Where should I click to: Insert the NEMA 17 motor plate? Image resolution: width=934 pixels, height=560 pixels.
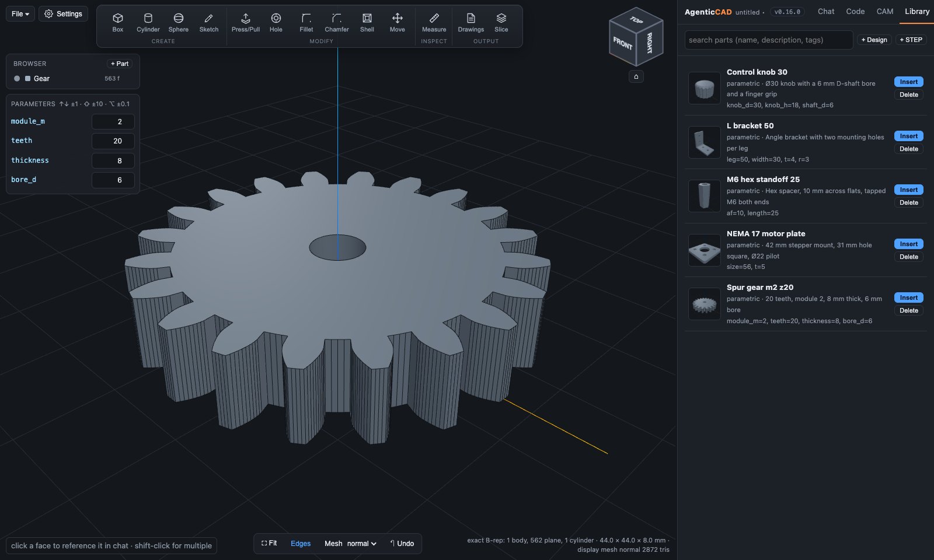click(x=908, y=244)
